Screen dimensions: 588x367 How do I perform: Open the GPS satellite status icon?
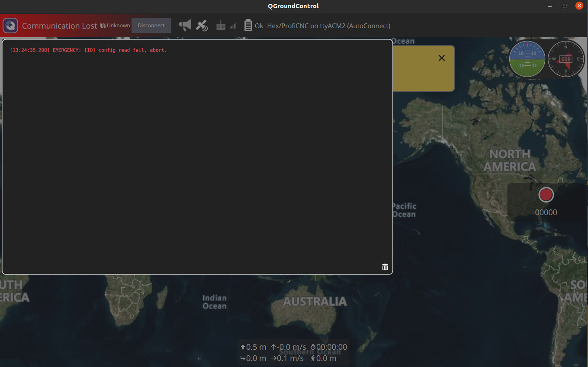coord(202,26)
